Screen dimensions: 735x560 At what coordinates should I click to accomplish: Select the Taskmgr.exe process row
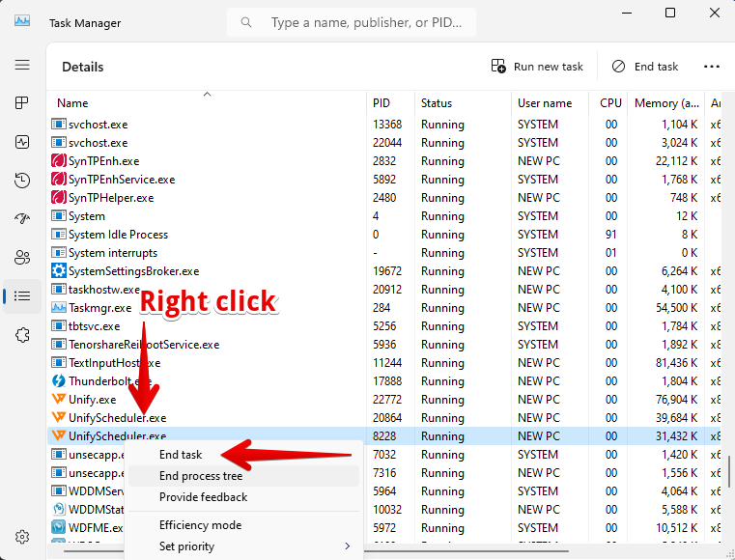pos(99,308)
